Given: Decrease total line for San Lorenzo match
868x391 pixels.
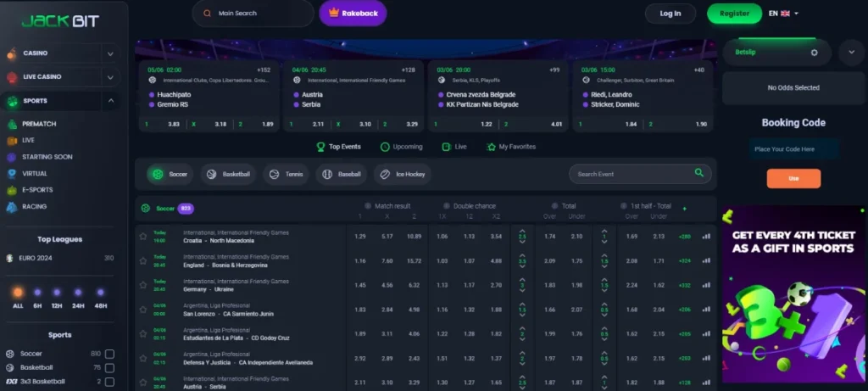Looking at the screenshot, I should tap(522, 316).
